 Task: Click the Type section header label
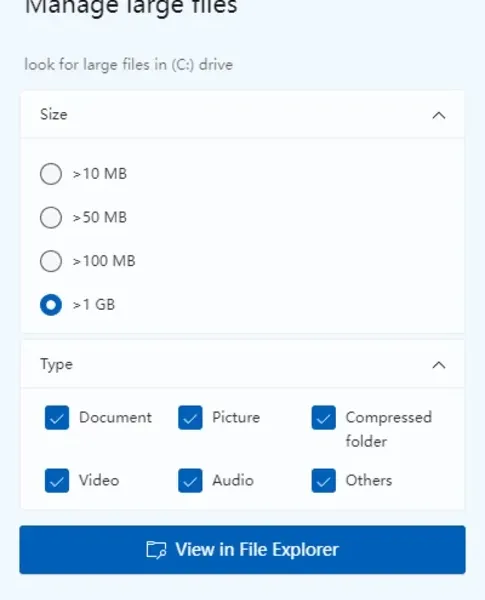[56, 365]
